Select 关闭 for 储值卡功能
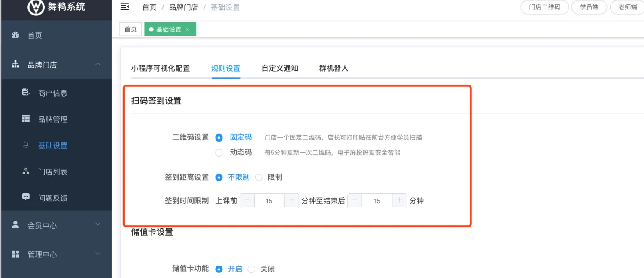644x278 pixels. (x=252, y=269)
